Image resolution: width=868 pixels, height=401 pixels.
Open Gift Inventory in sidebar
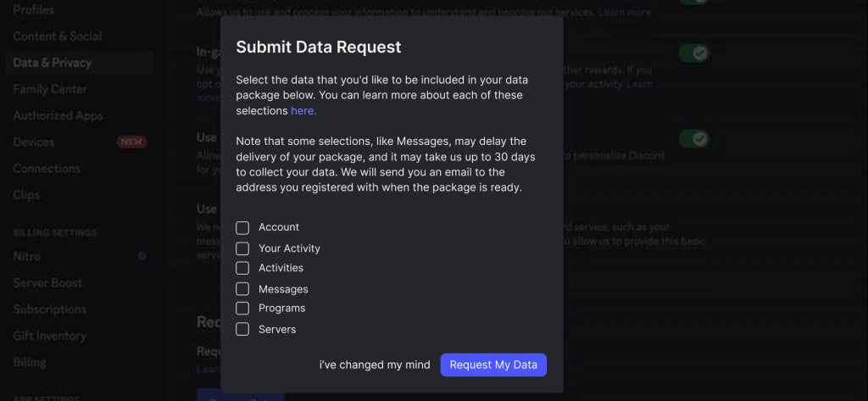[50, 336]
